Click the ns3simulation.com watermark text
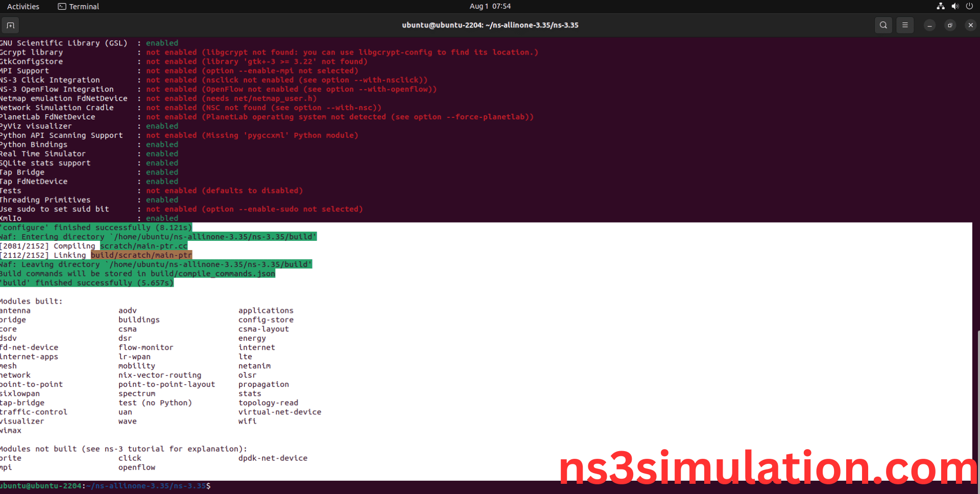This screenshot has width=980, height=494. 766,467
